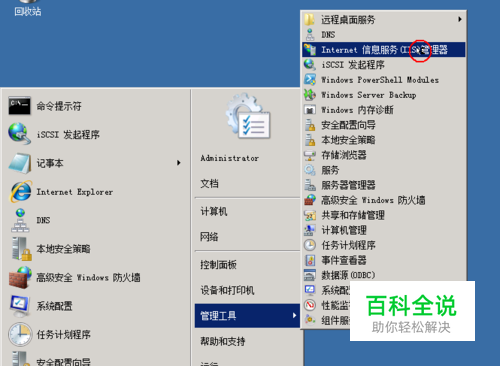
Task: Click the firewall icon in left start pane
Action: (x=20, y=277)
